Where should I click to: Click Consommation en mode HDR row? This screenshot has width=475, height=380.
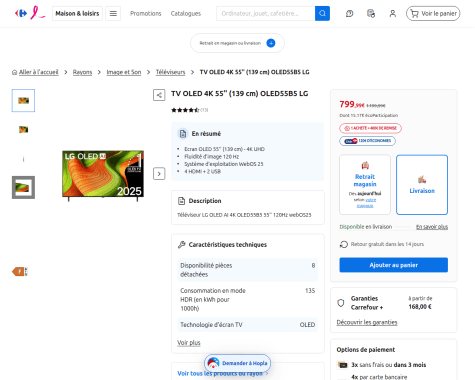tap(248, 299)
